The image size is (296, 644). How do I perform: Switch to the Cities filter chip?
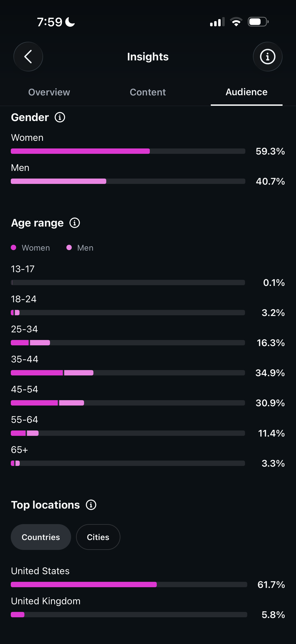[98, 537]
